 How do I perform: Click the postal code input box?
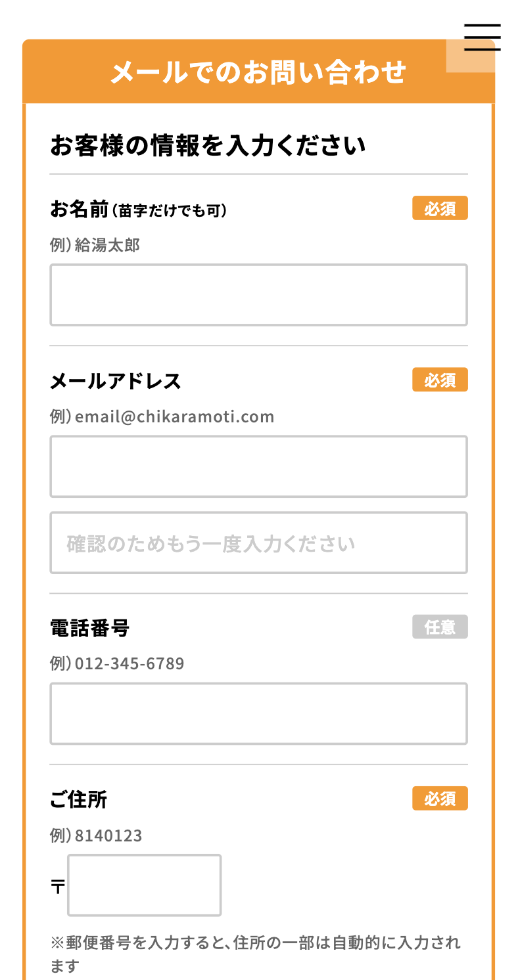(144, 885)
